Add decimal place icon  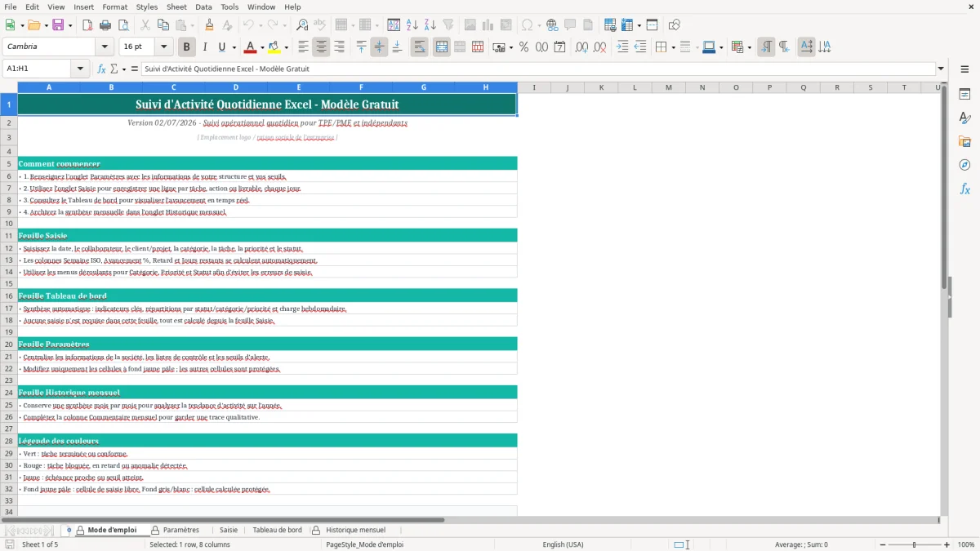click(582, 47)
